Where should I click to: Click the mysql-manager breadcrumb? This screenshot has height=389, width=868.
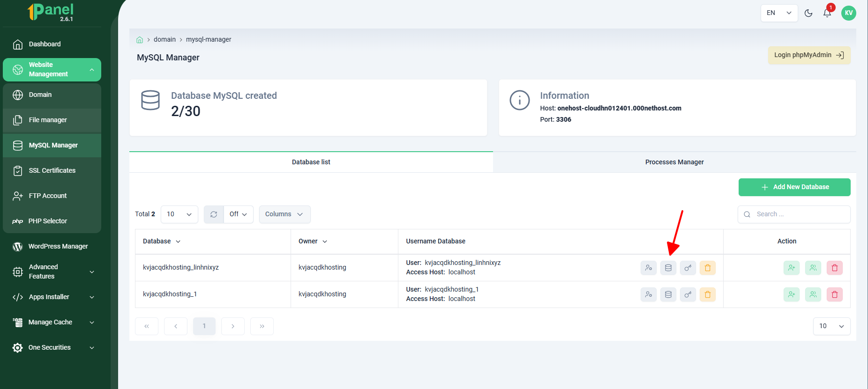pyautogui.click(x=209, y=40)
